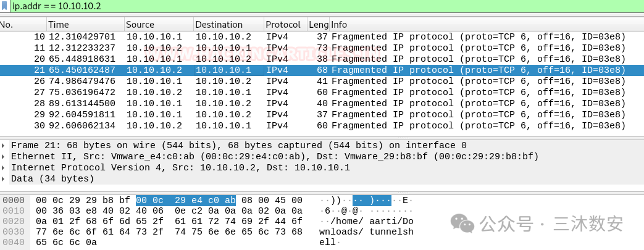Select packet 27 with length 60
This screenshot has width=644, height=250.
pyautogui.click(x=322, y=93)
